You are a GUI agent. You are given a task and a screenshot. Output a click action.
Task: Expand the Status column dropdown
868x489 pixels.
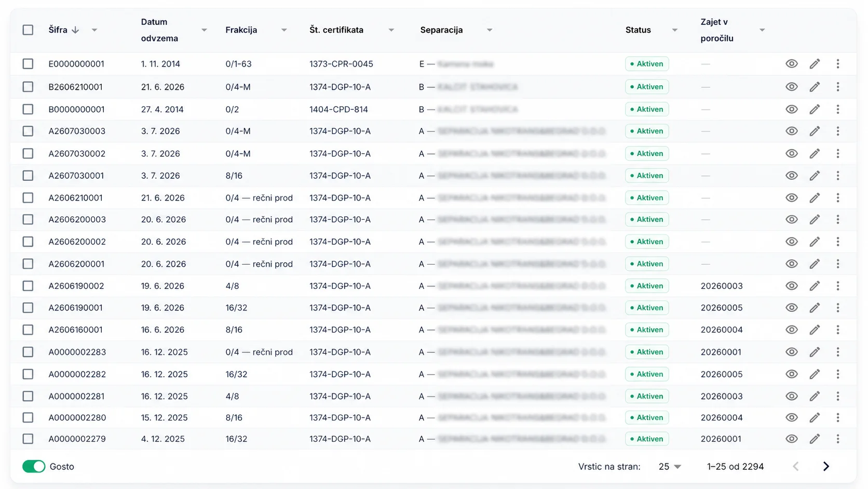coord(675,30)
